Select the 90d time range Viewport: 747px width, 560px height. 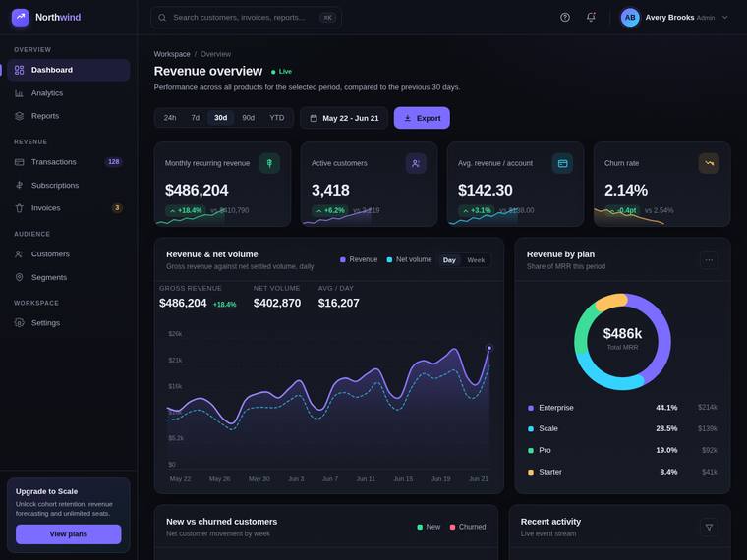249,118
